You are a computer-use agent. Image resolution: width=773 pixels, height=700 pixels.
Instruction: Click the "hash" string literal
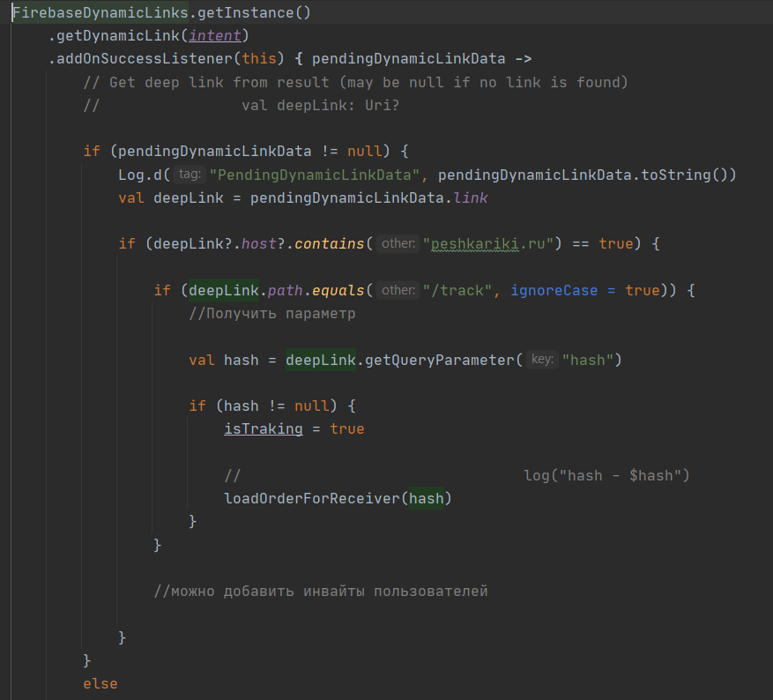[x=588, y=361]
